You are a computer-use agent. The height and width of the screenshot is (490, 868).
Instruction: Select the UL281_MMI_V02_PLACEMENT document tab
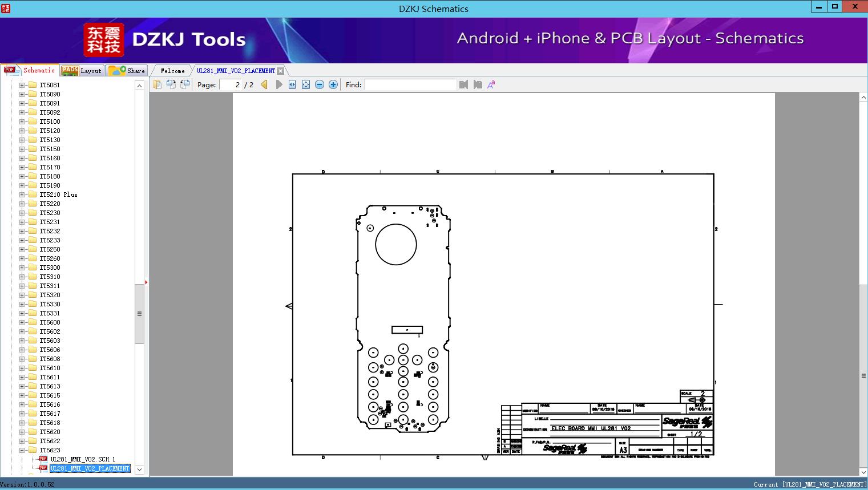(236, 71)
